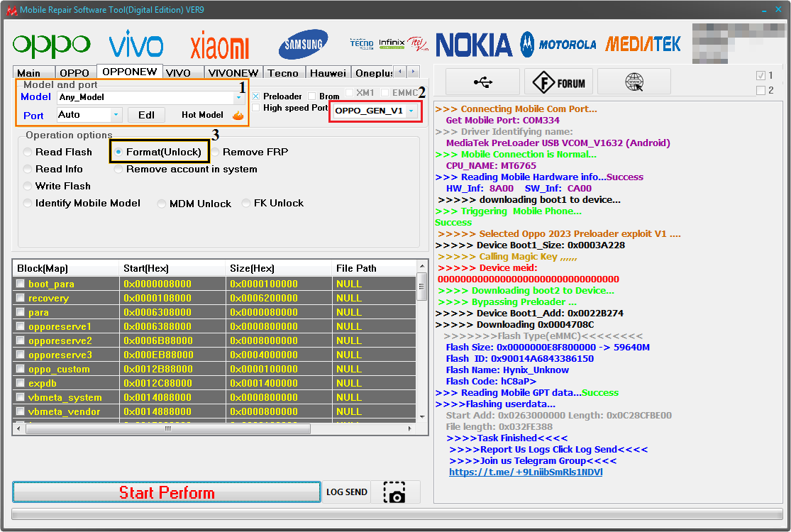The width and height of the screenshot is (791, 532).
Task: Open the website globe icon button
Action: tap(634, 82)
